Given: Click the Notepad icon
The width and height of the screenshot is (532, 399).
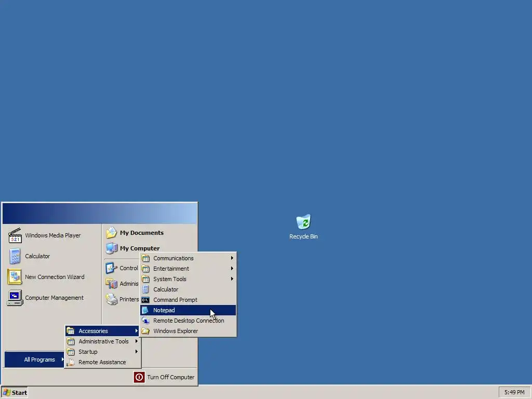Looking at the screenshot, I should tap(145, 310).
